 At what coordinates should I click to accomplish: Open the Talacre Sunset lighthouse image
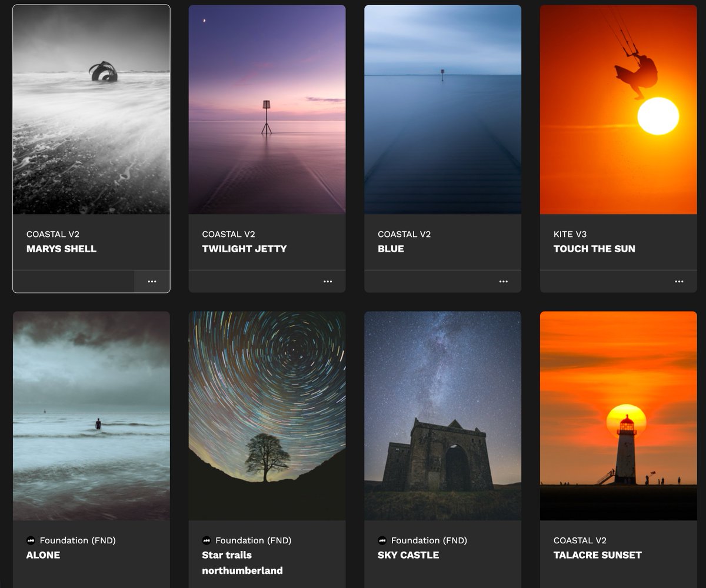coord(618,416)
